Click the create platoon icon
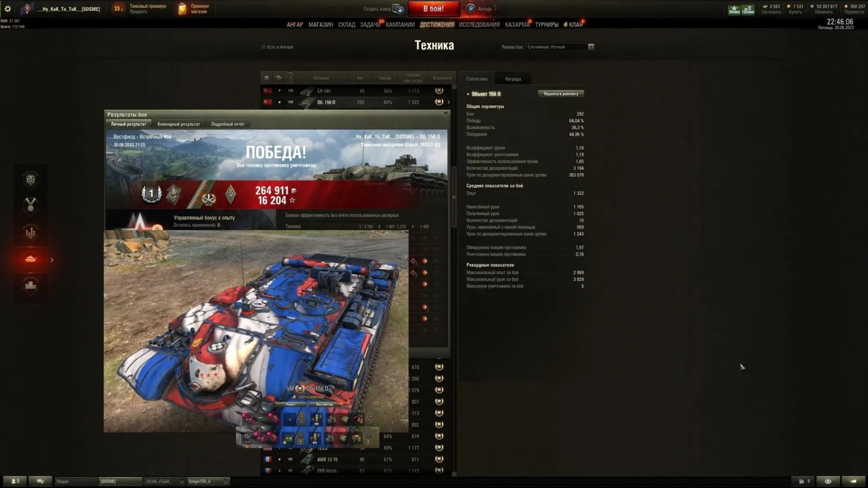The width and height of the screenshot is (868, 488). pyautogui.click(x=398, y=9)
